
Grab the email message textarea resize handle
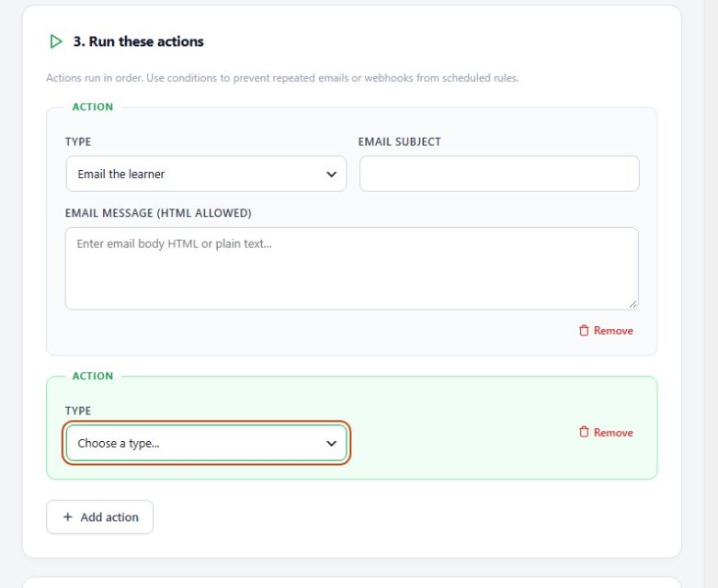click(x=633, y=304)
